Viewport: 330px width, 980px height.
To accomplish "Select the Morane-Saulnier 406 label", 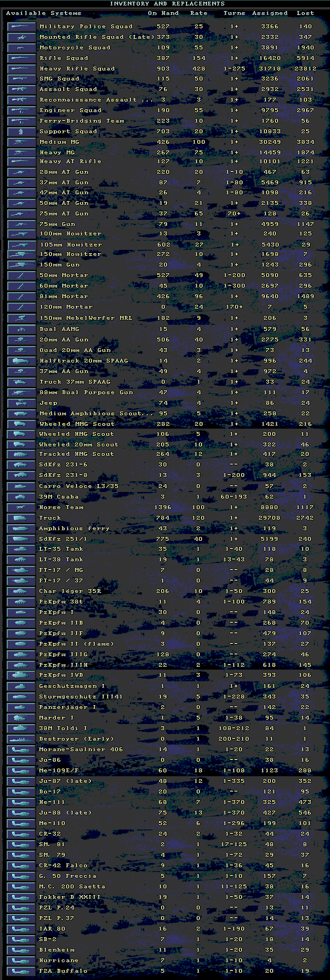I will tap(81, 750).
